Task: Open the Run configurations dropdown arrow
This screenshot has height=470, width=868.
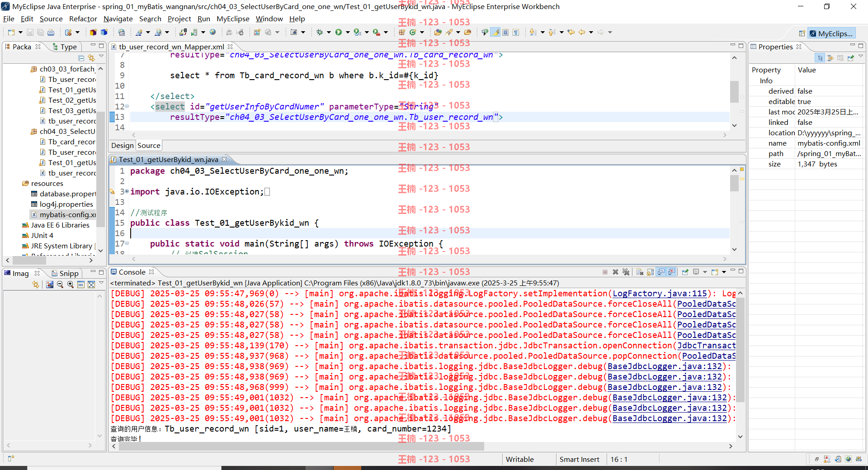Action: (x=348, y=33)
